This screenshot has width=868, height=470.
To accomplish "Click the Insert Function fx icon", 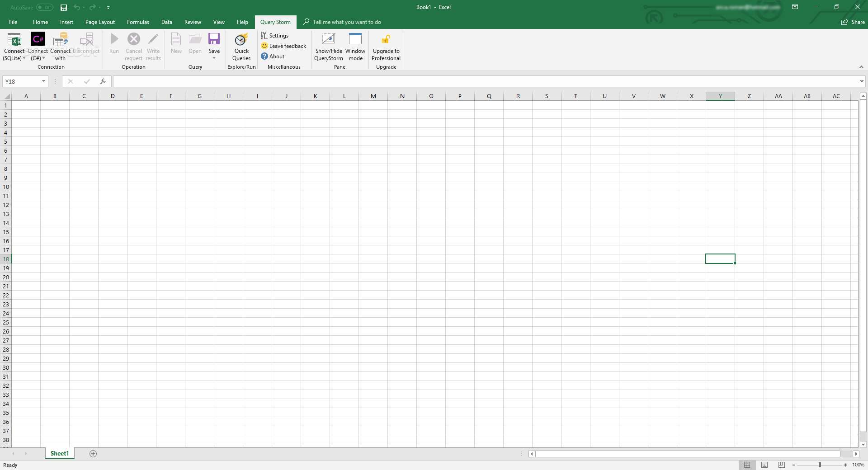I will pos(103,81).
